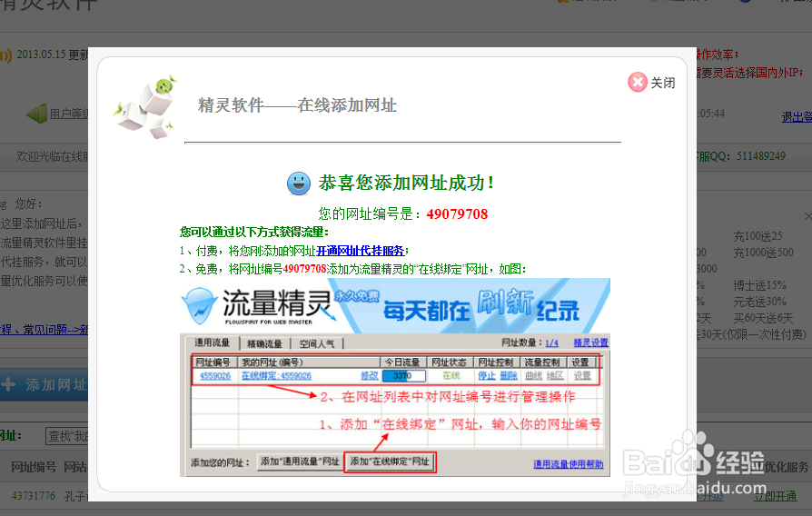Click the 关闭 text label
Image resolution: width=812 pixels, height=516 pixels.
663,83
